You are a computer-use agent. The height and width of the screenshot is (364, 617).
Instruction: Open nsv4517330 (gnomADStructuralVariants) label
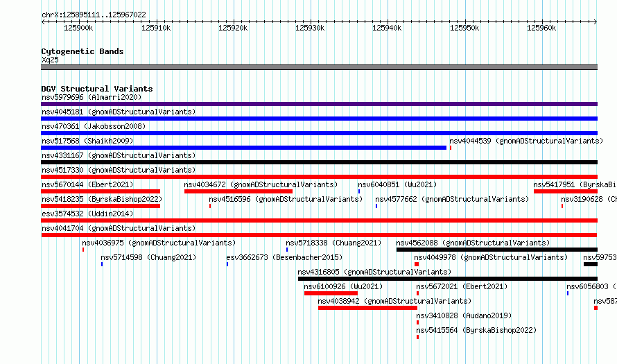pyautogui.click(x=119, y=170)
